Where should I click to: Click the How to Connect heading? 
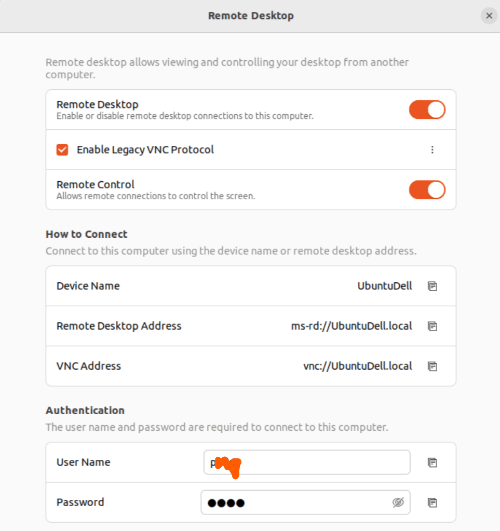[86, 234]
